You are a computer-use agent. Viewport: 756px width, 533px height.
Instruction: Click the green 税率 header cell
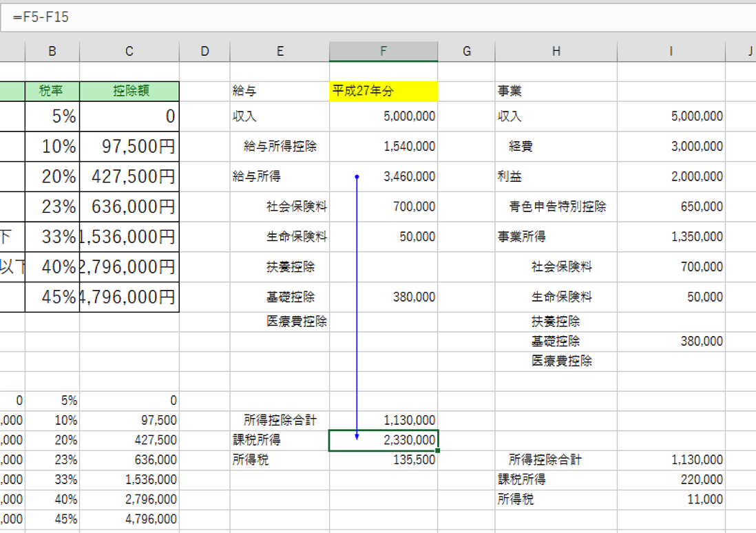(x=52, y=91)
